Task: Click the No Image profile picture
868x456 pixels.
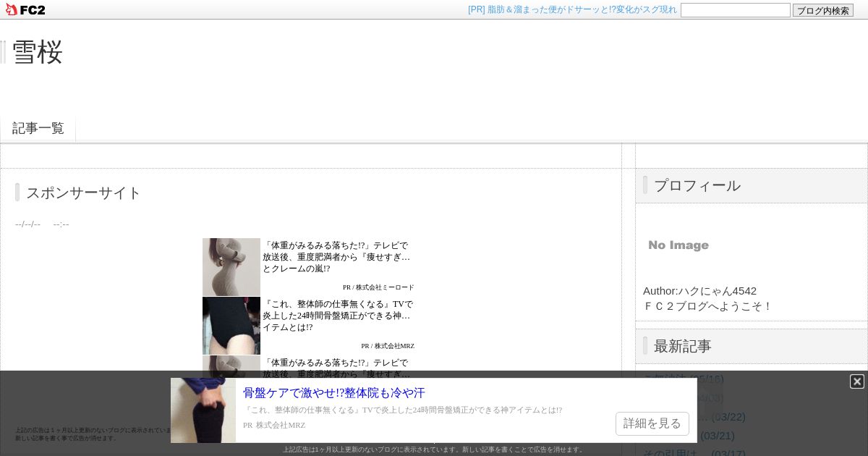Action: click(678, 245)
